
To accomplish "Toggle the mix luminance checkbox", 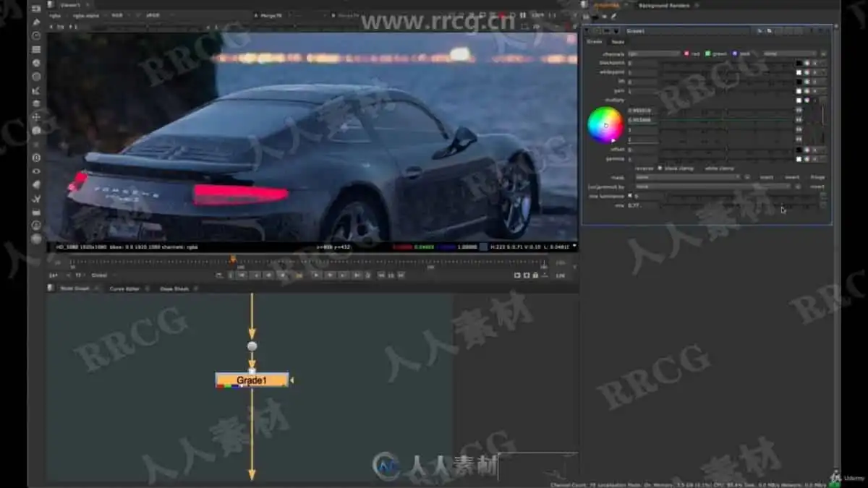I will [x=630, y=196].
